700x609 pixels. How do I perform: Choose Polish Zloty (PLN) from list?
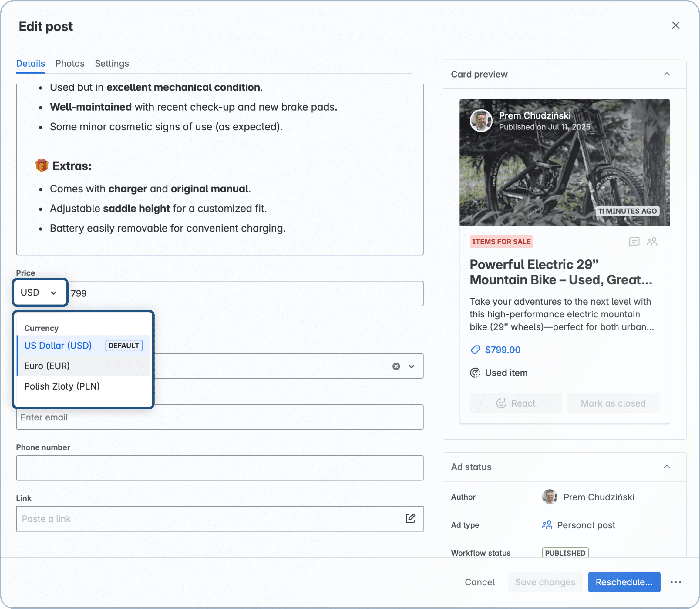(62, 386)
